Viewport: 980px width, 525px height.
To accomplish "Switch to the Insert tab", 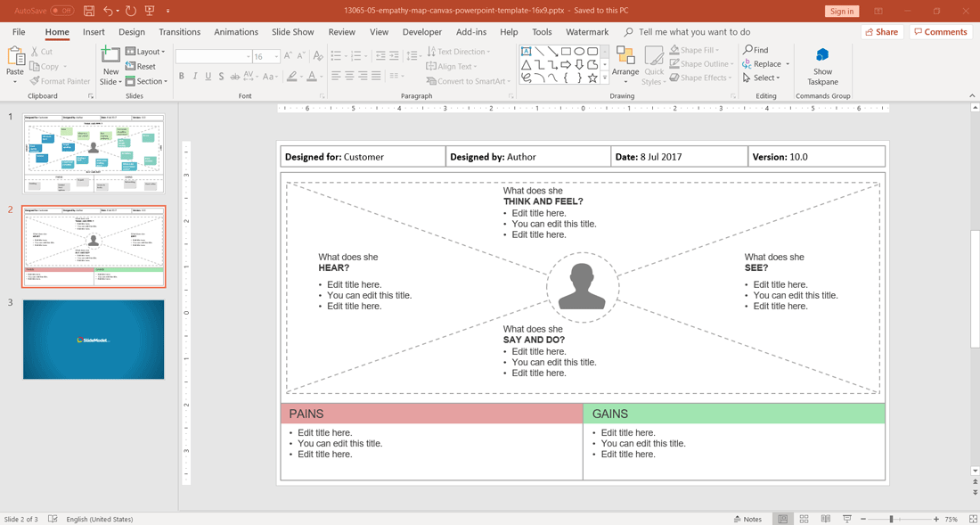I will (x=94, y=32).
